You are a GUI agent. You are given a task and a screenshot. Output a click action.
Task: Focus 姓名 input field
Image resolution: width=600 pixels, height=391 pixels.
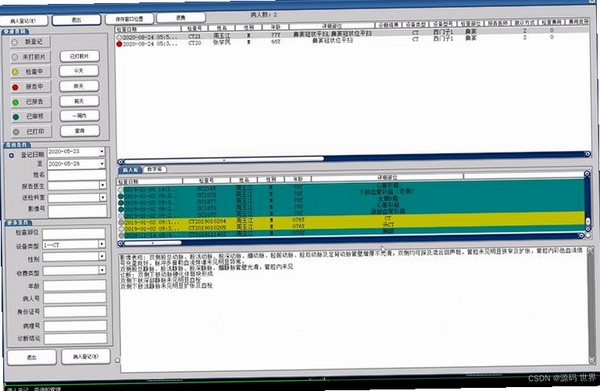(x=77, y=175)
